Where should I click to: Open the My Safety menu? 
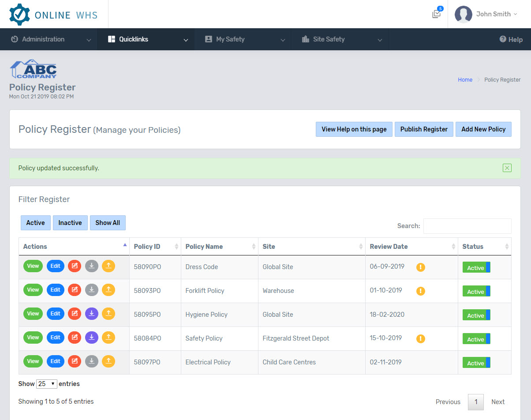243,39
